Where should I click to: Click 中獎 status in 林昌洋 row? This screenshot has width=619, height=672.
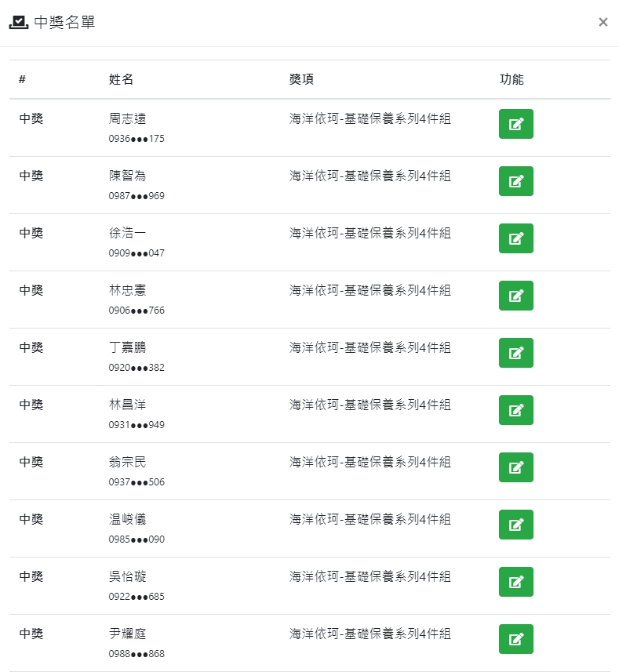click(31, 405)
